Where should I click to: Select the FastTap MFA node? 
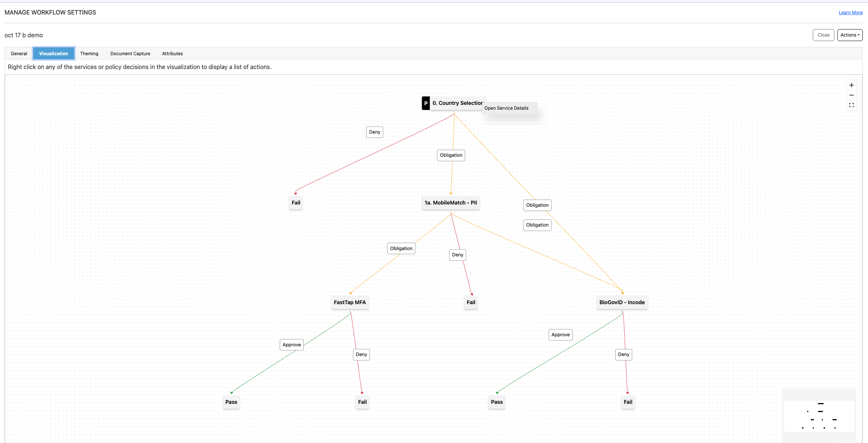click(350, 302)
